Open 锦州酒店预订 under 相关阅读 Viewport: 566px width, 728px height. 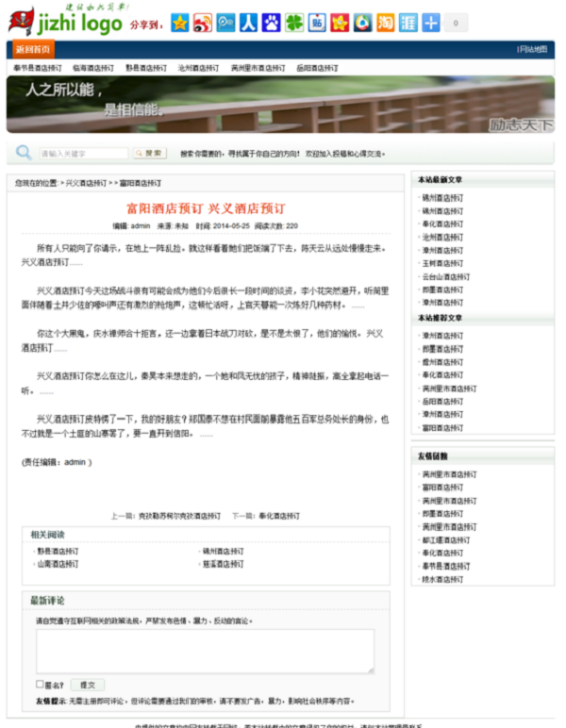(x=224, y=551)
